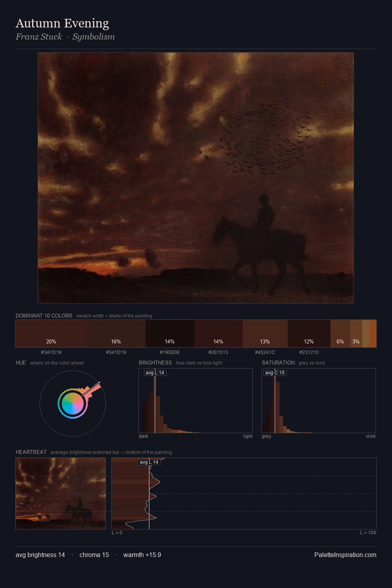Click the 'BRIGHTNESS' section heading
392x588 pixels.
coord(155,363)
